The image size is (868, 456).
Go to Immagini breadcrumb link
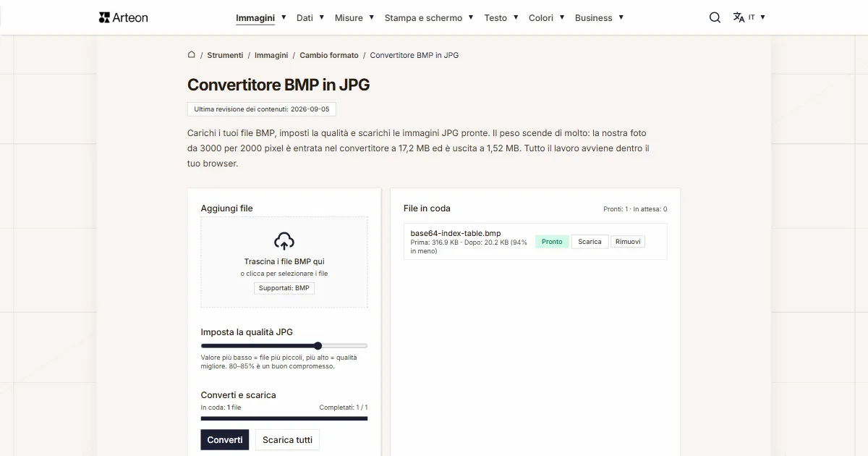point(271,55)
